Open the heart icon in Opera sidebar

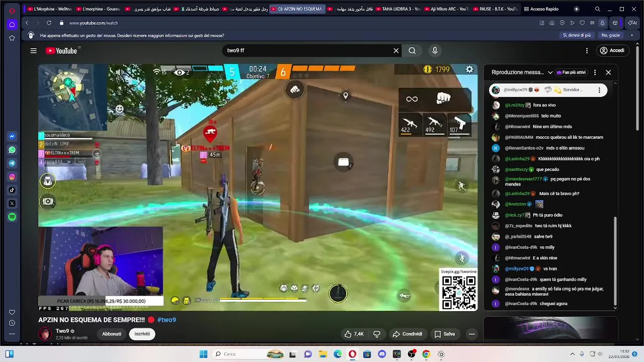[12, 312]
